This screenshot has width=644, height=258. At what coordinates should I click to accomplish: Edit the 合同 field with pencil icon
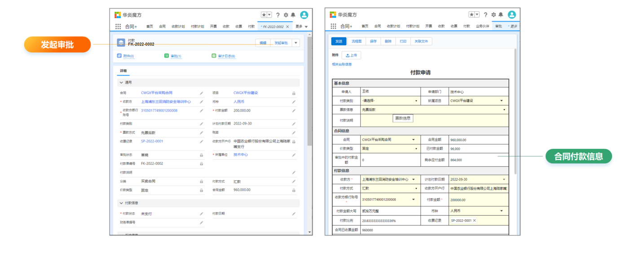pyautogui.click(x=201, y=93)
